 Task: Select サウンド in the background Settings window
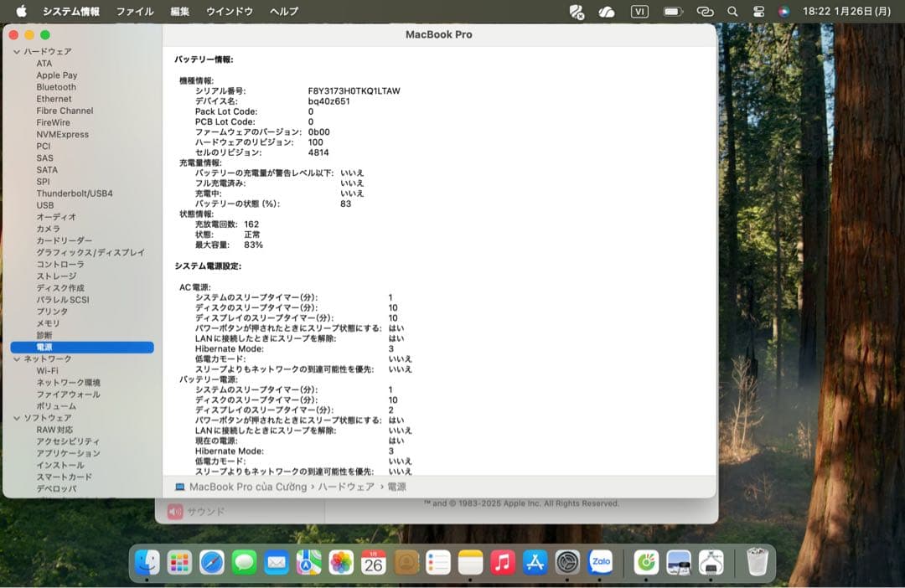(205, 511)
